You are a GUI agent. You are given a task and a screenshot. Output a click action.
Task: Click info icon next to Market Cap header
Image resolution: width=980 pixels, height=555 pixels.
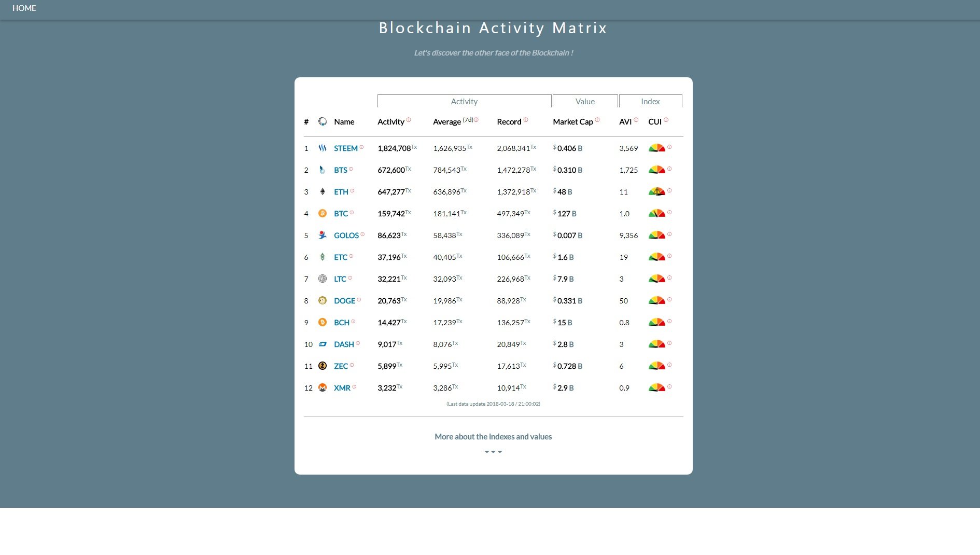[597, 120]
